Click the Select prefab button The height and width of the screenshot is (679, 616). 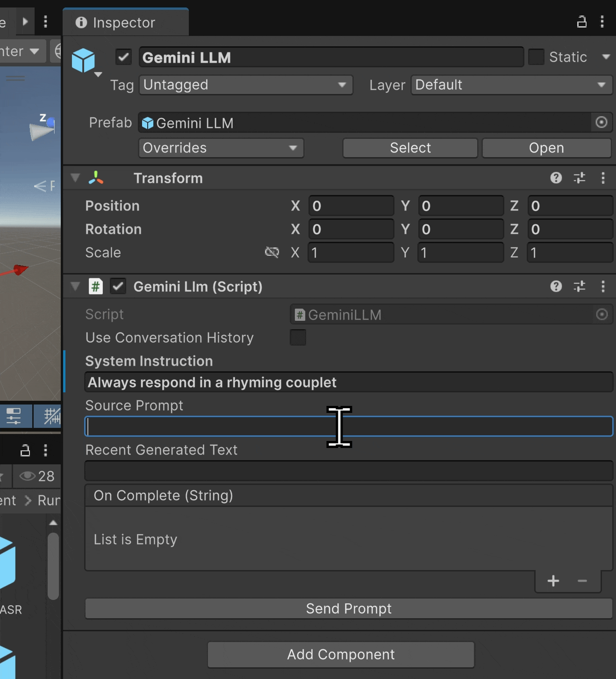click(410, 148)
